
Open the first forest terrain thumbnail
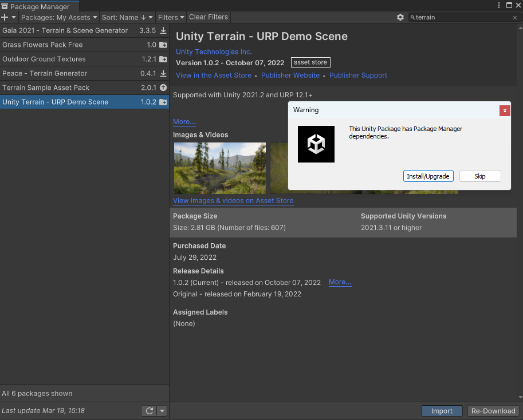[x=220, y=168]
